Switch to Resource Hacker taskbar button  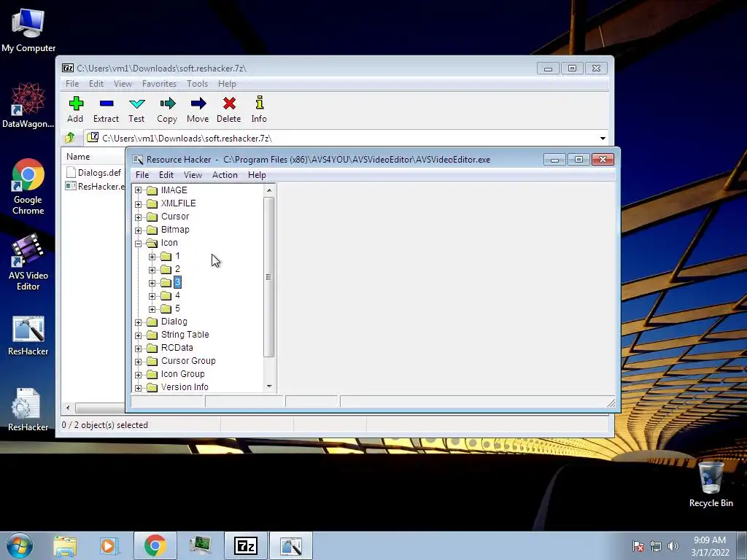pyautogui.click(x=291, y=545)
